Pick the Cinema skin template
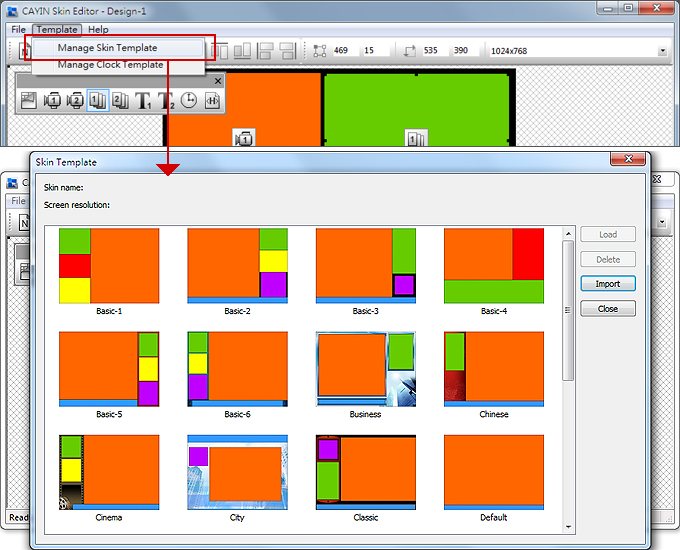680x550 pixels. [x=109, y=472]
